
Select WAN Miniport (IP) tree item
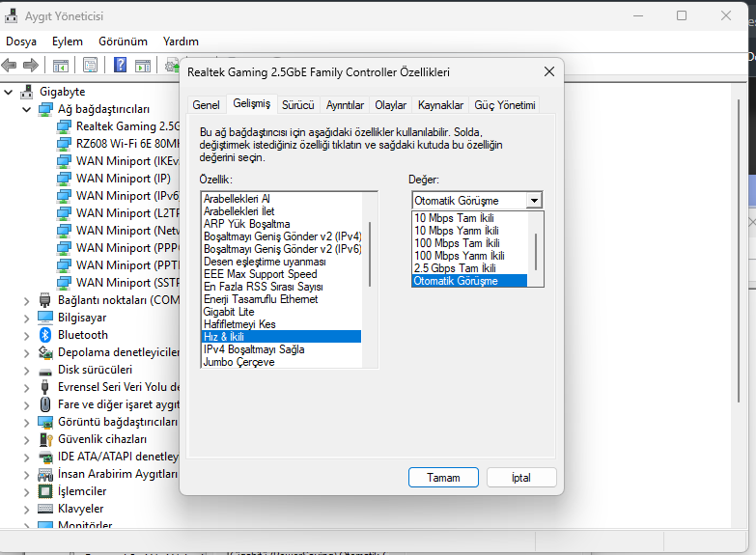[123, 179]
